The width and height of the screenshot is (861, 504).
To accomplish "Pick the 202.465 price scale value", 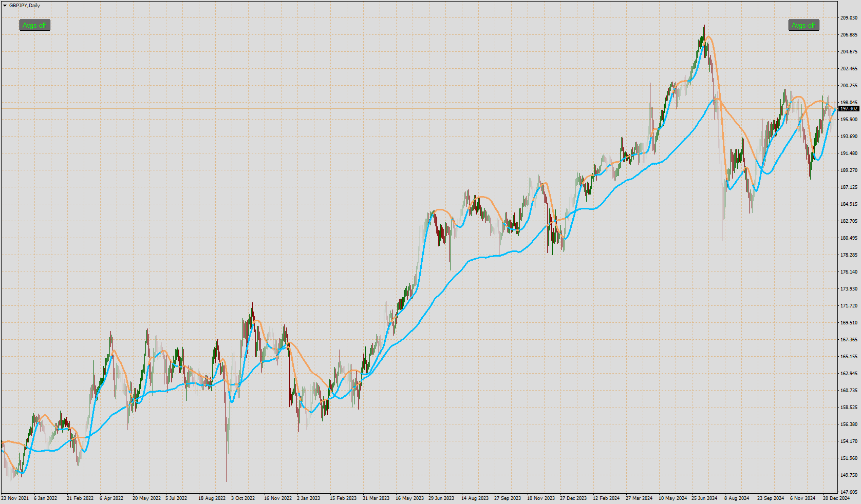I will (x=849, y=69).
